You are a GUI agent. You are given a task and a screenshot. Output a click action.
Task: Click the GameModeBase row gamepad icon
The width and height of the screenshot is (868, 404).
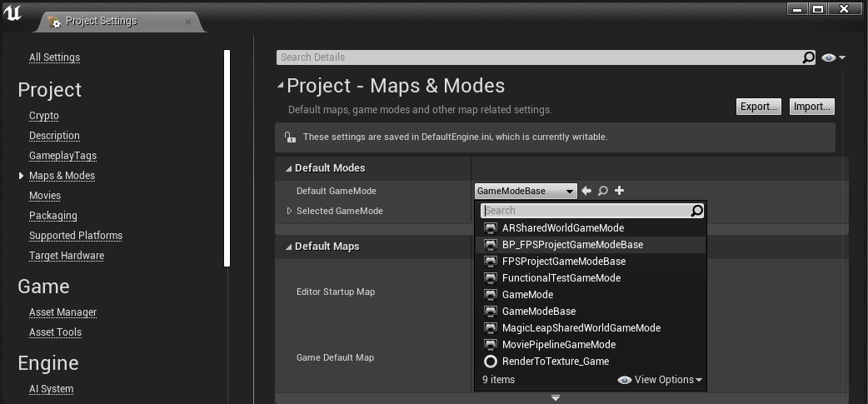pyautogui.click(x=491, y=311)
